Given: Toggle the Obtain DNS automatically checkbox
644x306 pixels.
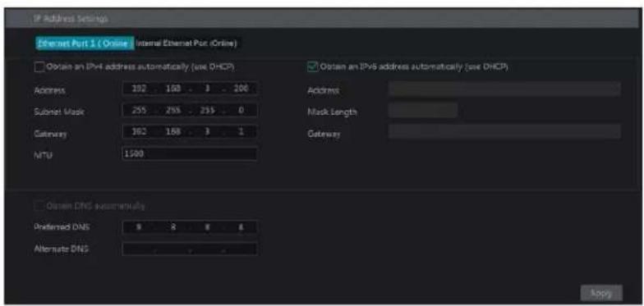Looking at the screenshot, I should (39, 206).
